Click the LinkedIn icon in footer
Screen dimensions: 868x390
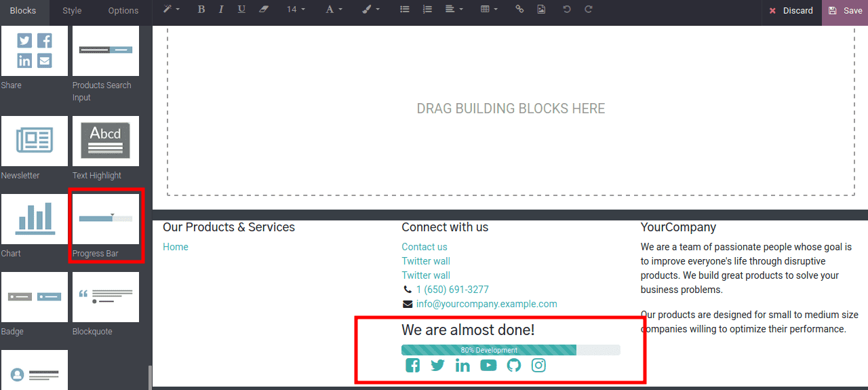462,366
